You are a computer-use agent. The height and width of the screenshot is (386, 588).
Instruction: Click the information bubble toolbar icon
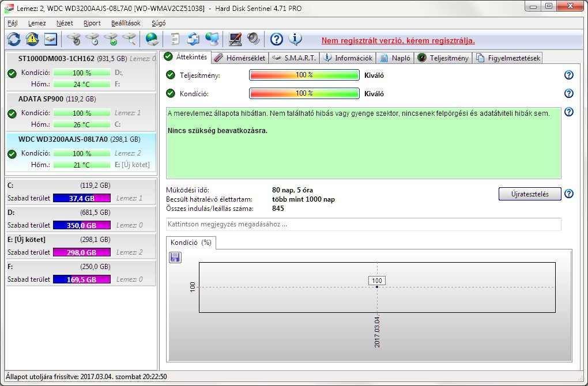point(296,39)
